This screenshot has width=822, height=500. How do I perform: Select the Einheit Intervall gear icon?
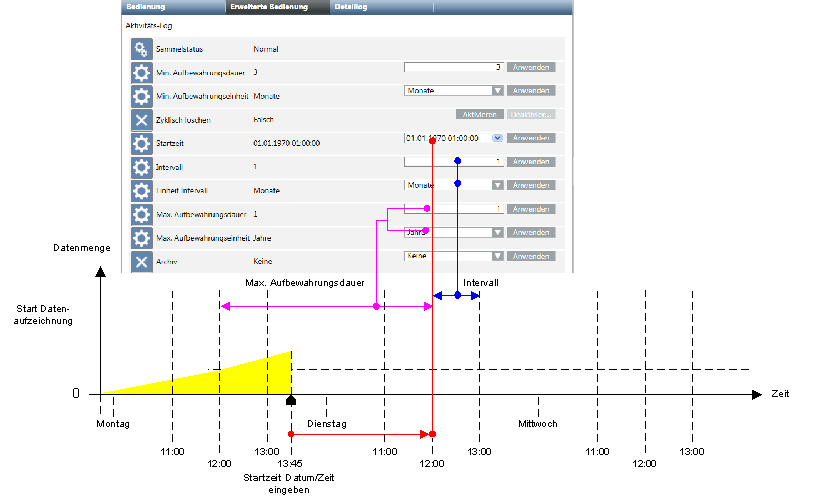pyautogui.click(x=142, y=190)
